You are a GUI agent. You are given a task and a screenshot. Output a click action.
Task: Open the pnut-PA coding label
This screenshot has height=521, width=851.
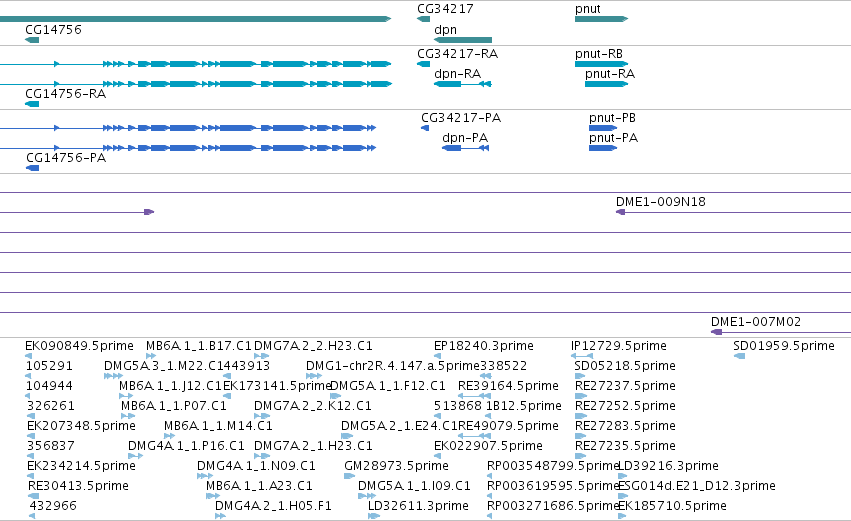pos(613,138)
